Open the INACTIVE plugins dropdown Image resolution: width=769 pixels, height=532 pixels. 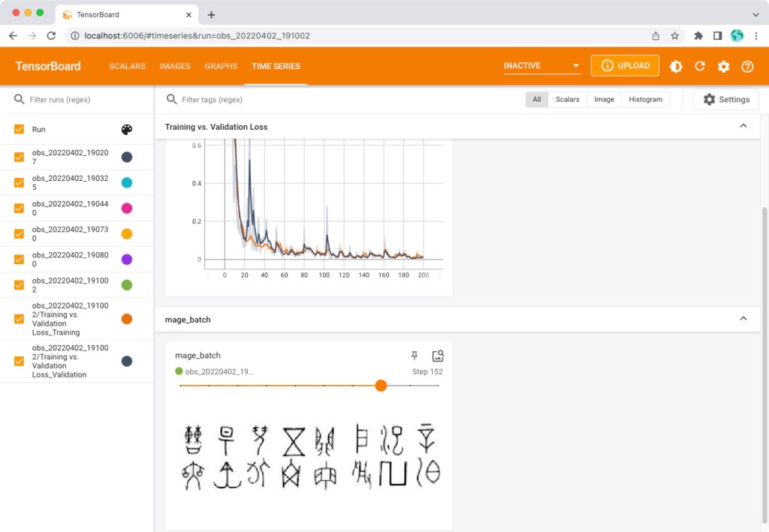click(x=542, y=66)
